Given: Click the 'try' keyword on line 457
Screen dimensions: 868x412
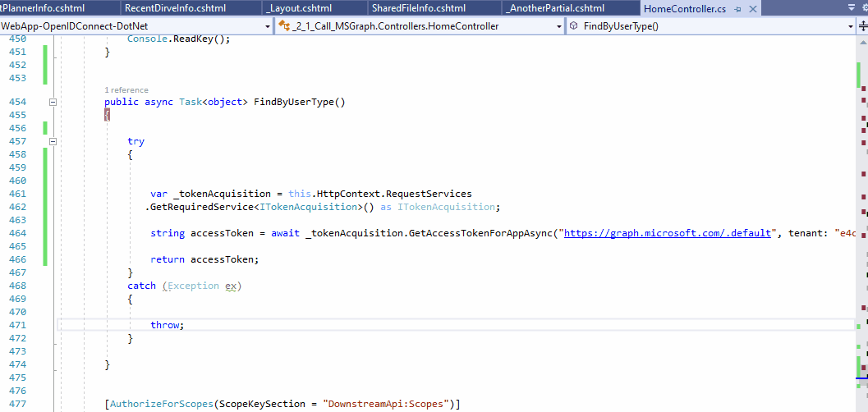Looking at the screenshot, I should 135,141.
